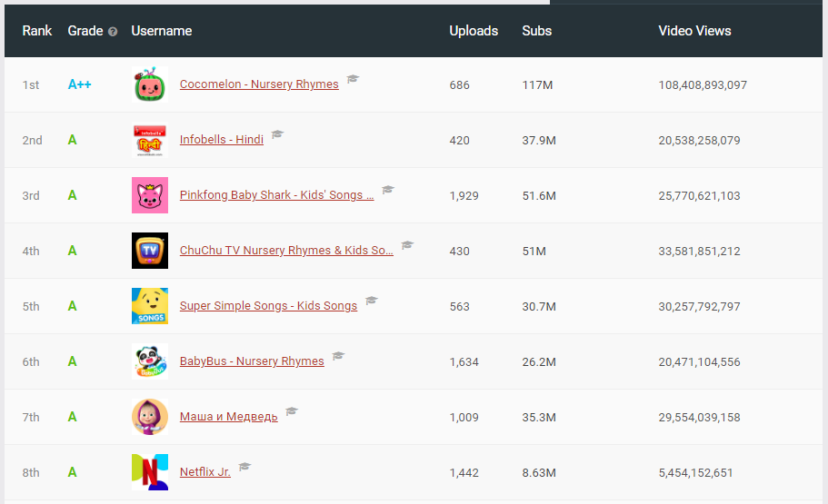Open the Cocomelon - Nursery Rhymes channel link
828x504 pixels.
point(259,84)
